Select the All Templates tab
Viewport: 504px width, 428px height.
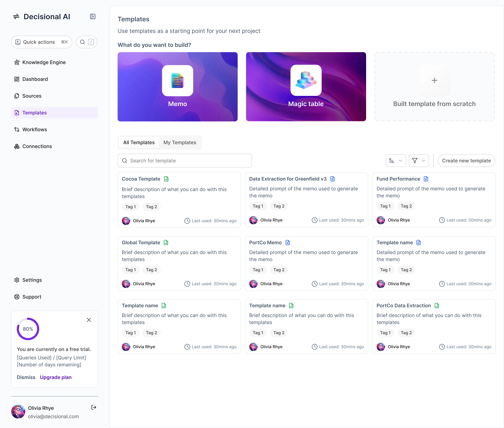pos(139,142)
